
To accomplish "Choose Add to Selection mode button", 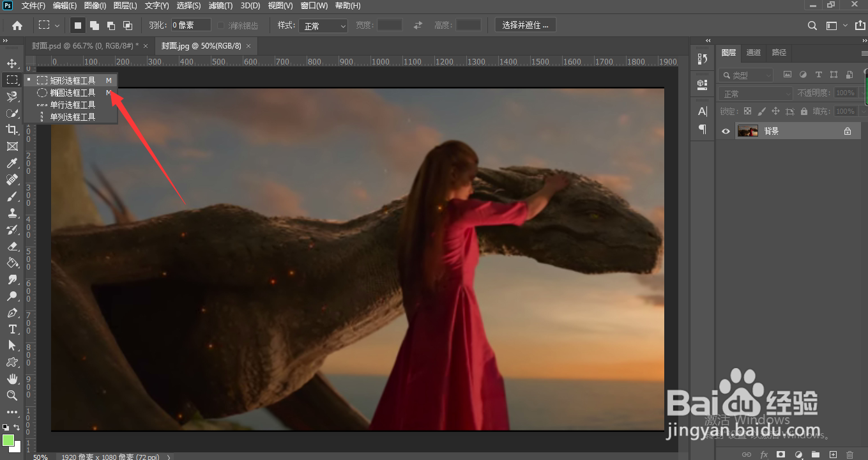I will [95, 26].
